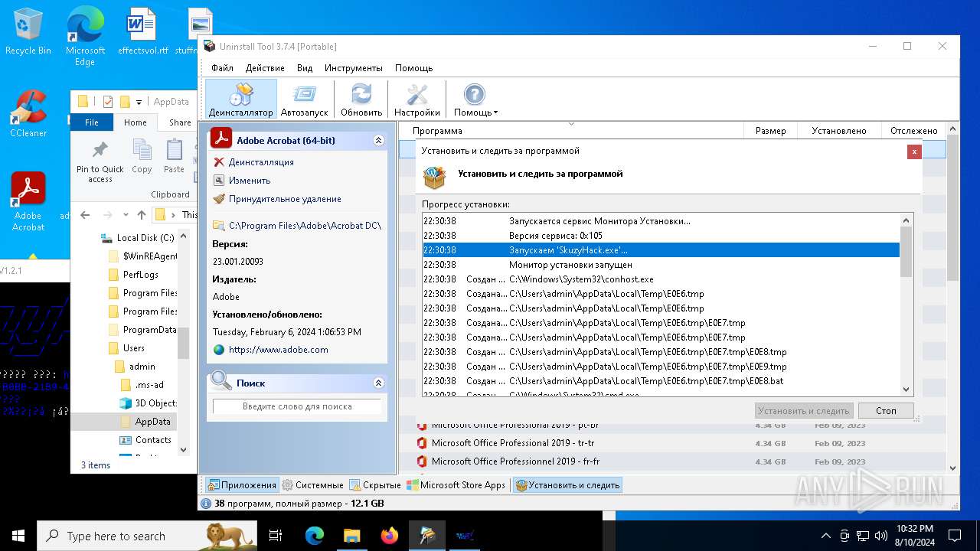Switch to the Скрытые tab
The height and width of the screenshot is (551, 980).
coord(375,485)
